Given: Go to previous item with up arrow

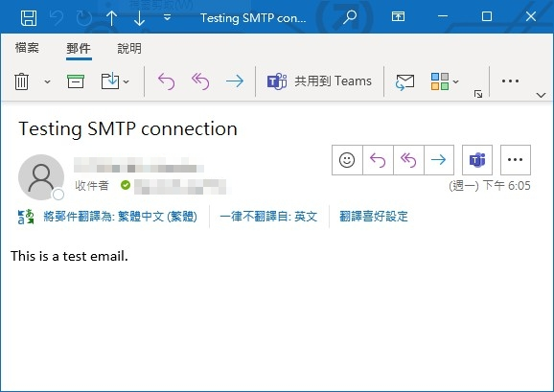Looking at the screenshot, I should (x=111, y=17).
